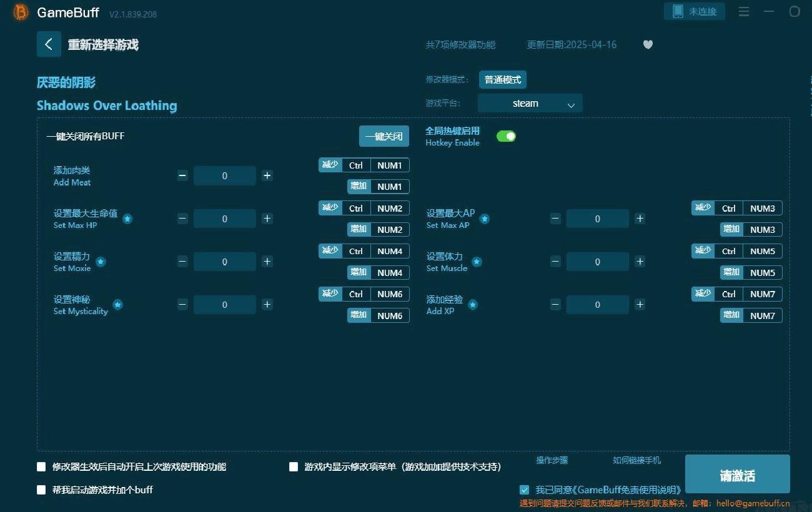Decrease Set Muscle value with minus
Viewport: 812px width, 512px height.
[x=555, y=262]
